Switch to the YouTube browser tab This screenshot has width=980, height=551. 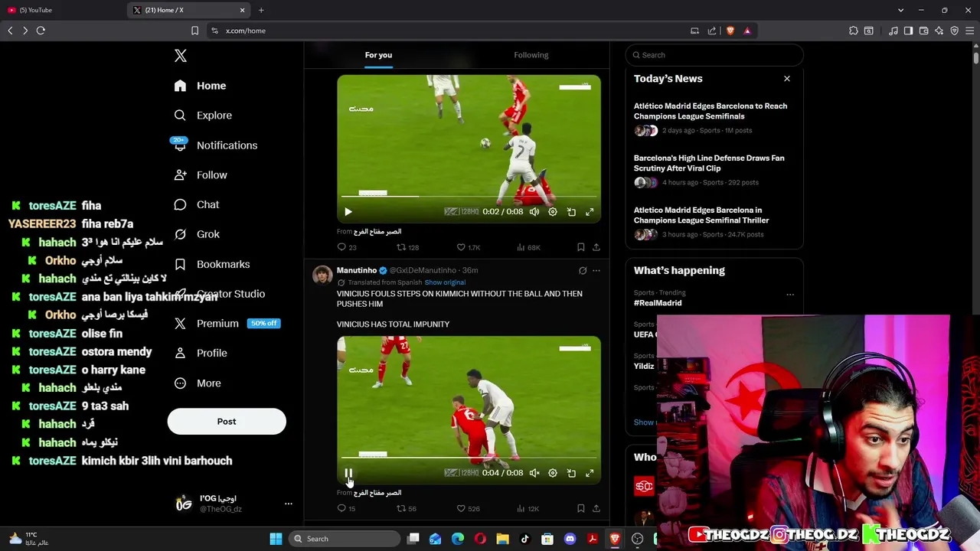[x=61, y=10]
